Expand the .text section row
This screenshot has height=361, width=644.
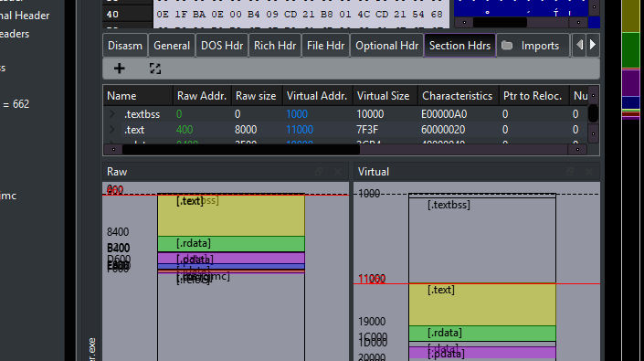(112, 130)
